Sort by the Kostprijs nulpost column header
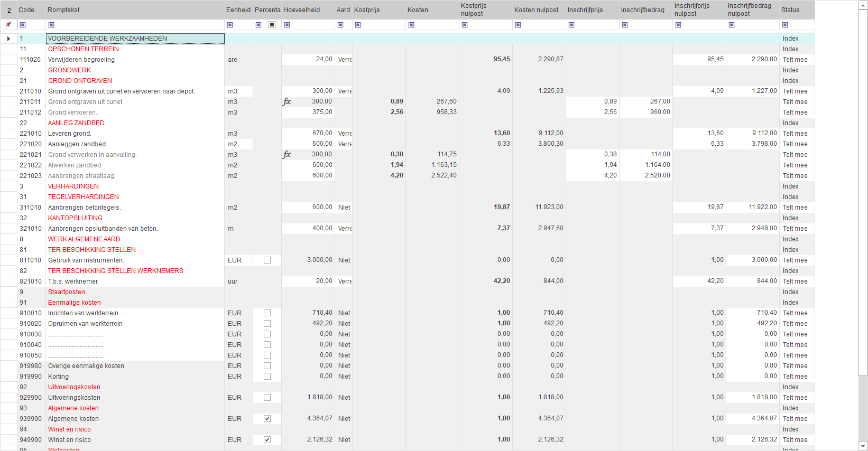 (x=486, y=10)
